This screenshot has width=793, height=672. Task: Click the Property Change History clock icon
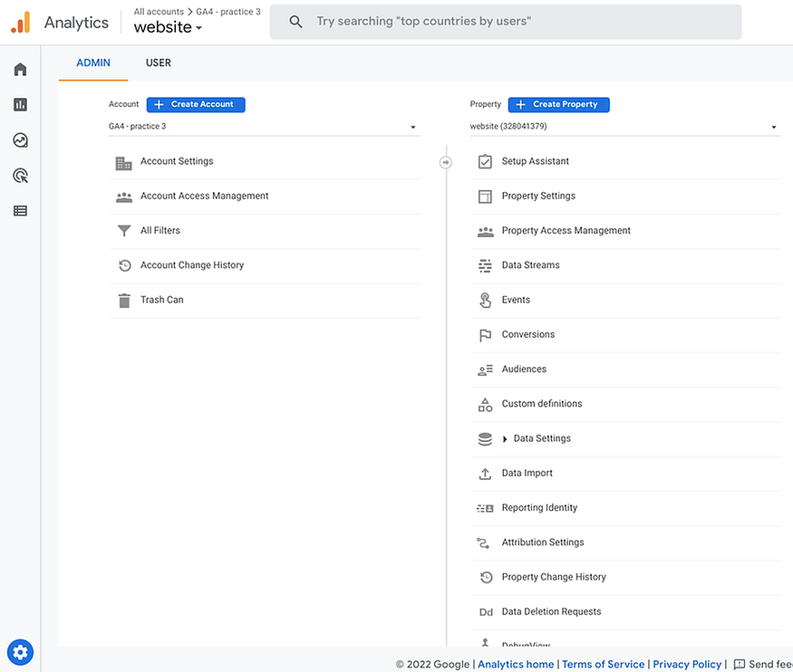click(x=486, y=577)
